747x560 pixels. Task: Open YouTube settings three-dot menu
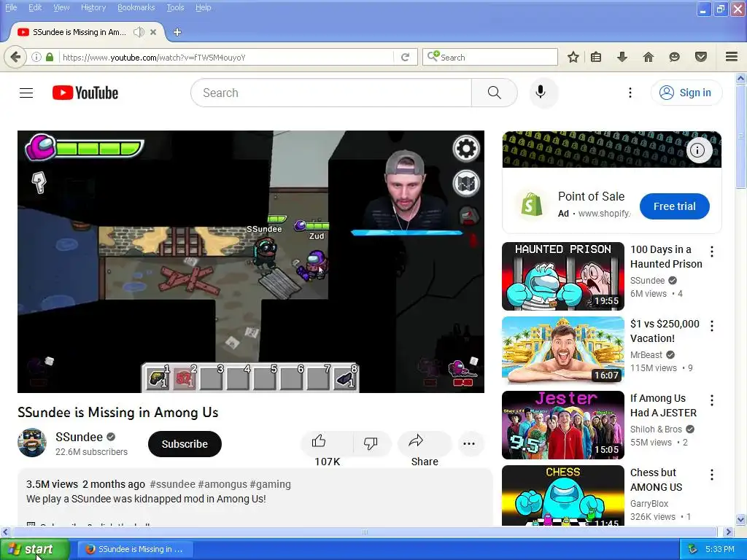click(630, 93)
